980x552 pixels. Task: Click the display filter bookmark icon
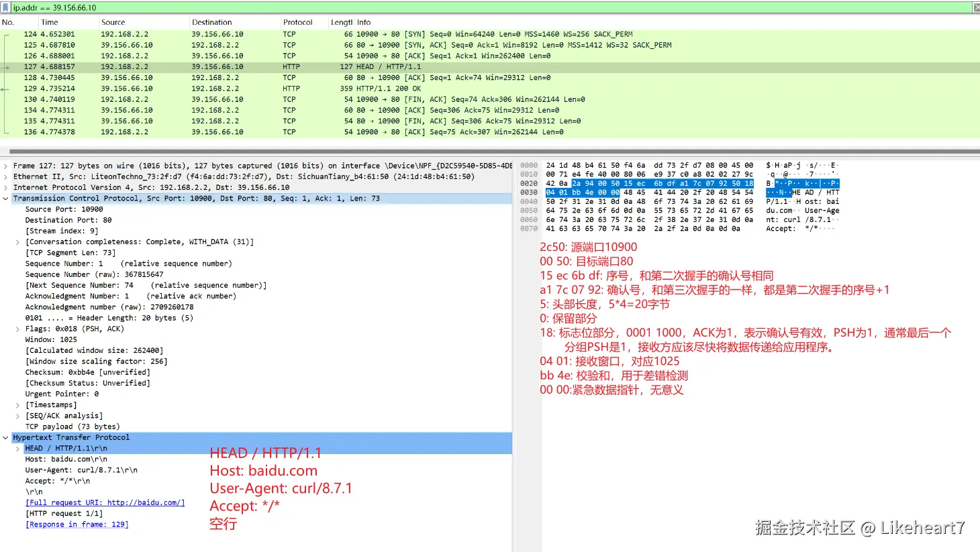(x=5, y=7)
